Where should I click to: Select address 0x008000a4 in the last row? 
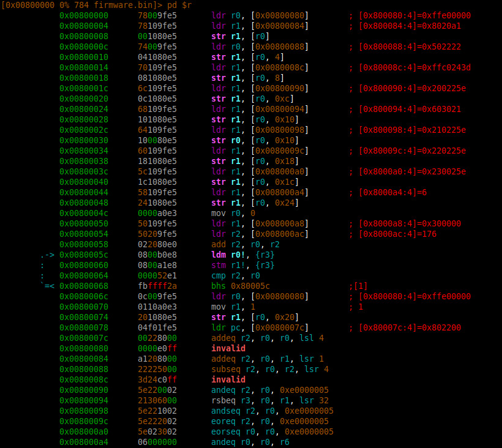coord(84,442)
